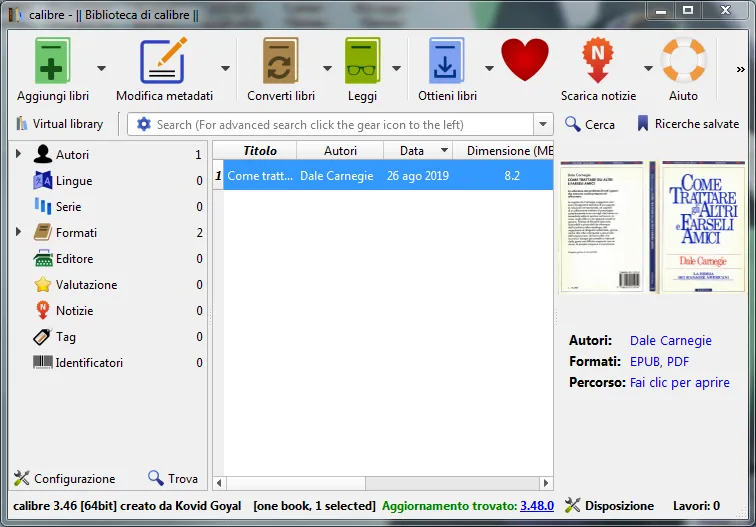
Task: Click Fai clic per aprire path link
Action: point(680,382)
